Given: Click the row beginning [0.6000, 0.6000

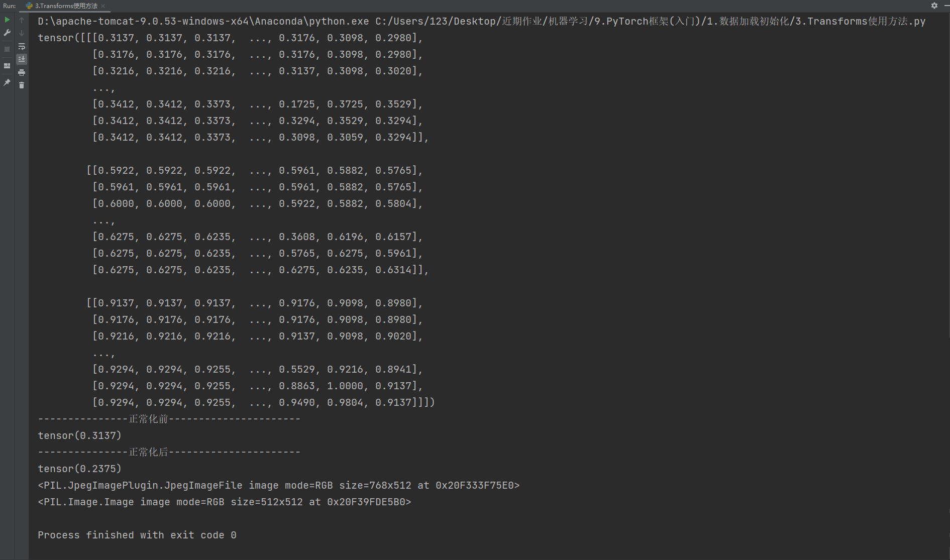Looking at the screenshot, I should point(257,203).
